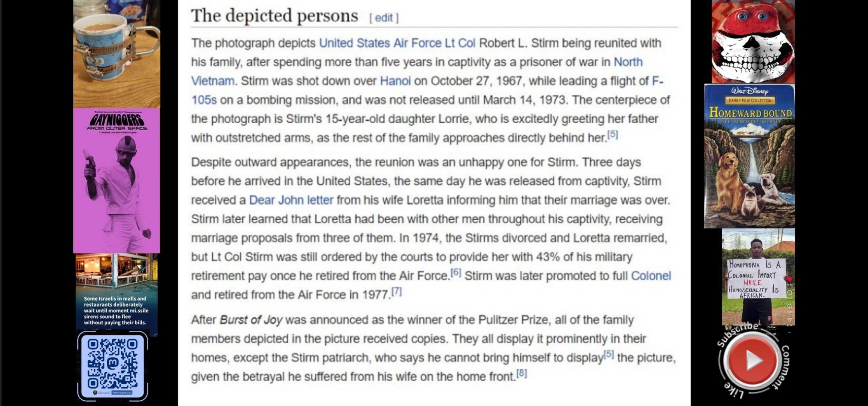Viewport: 868px width, 406px height.
Task: Select the coffee mug photo
Action: (117, 54)
